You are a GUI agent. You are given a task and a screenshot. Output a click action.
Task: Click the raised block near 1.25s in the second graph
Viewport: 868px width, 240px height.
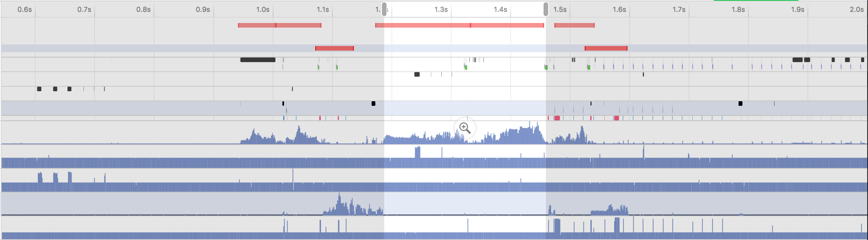418,152
